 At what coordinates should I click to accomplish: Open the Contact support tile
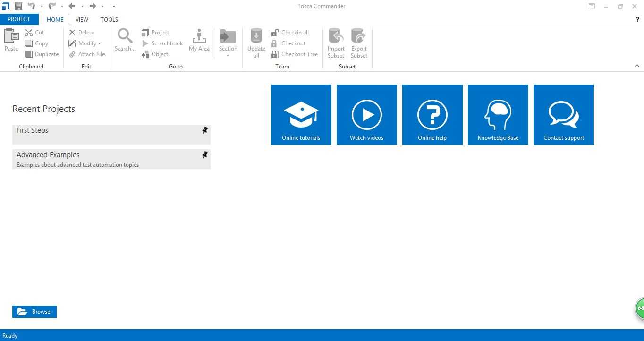click(x=564, y=115)
